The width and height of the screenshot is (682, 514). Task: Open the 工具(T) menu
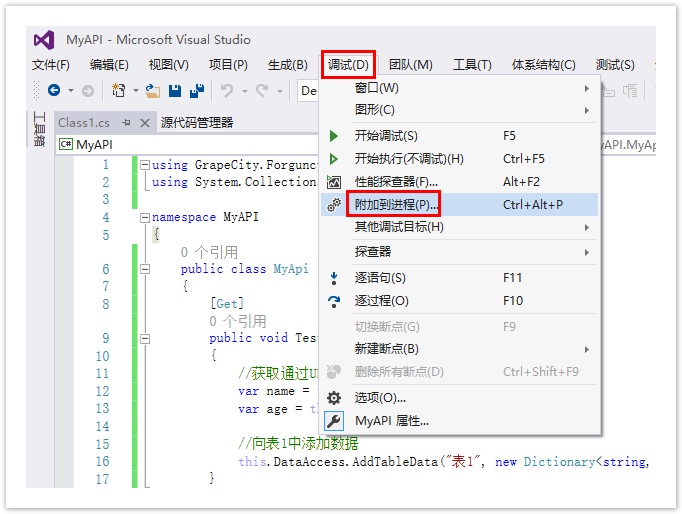click(472, 65)
